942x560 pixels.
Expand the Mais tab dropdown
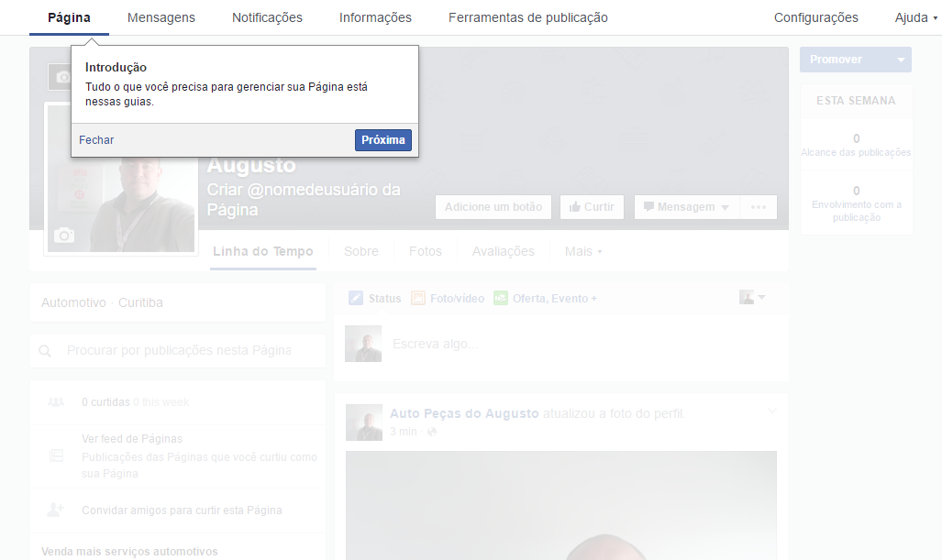point(583,251)
